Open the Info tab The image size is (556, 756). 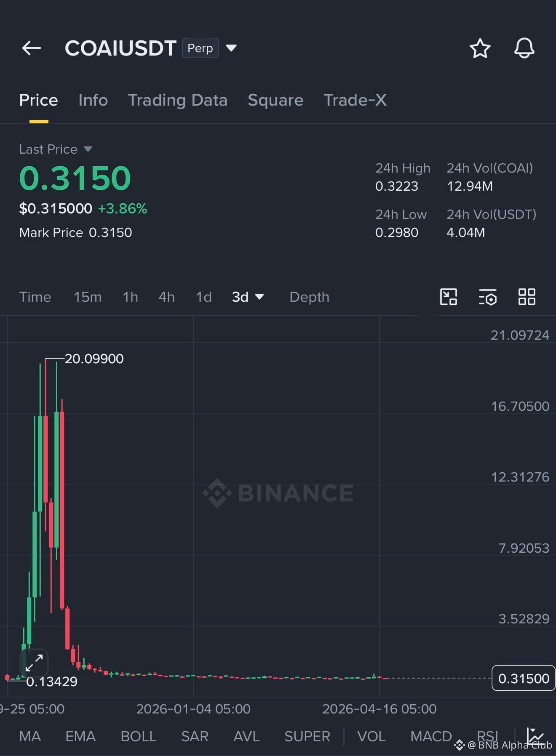[93, 100]
